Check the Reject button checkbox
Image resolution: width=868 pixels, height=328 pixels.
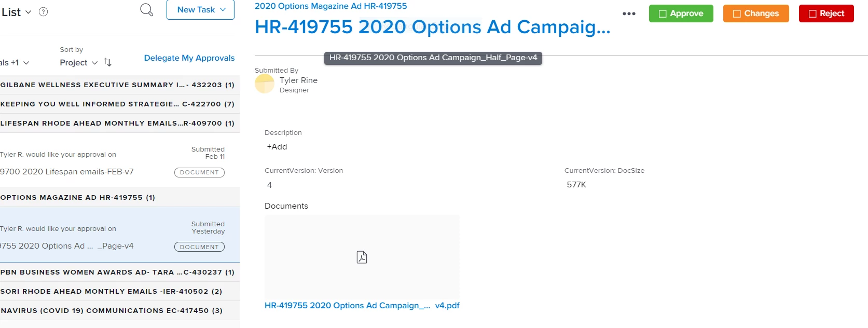(x=812, y=13)
